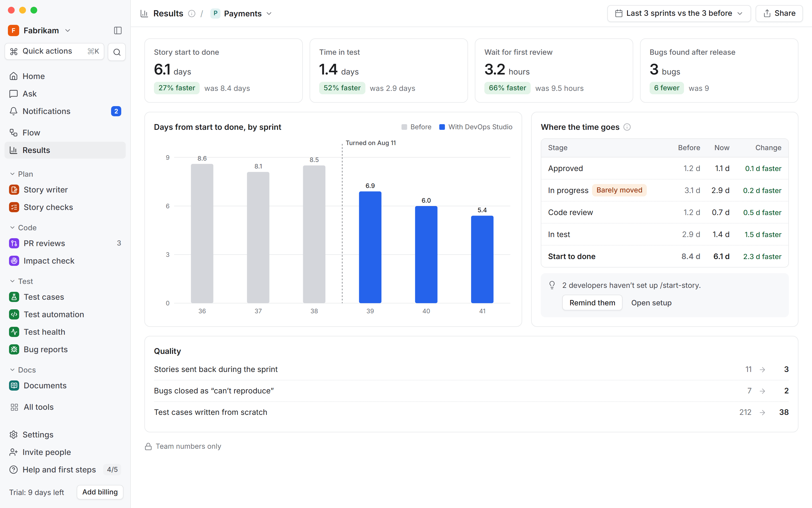Open the Test health pulse icon
This screenshot has height=508, width=812.
(14, 332)
